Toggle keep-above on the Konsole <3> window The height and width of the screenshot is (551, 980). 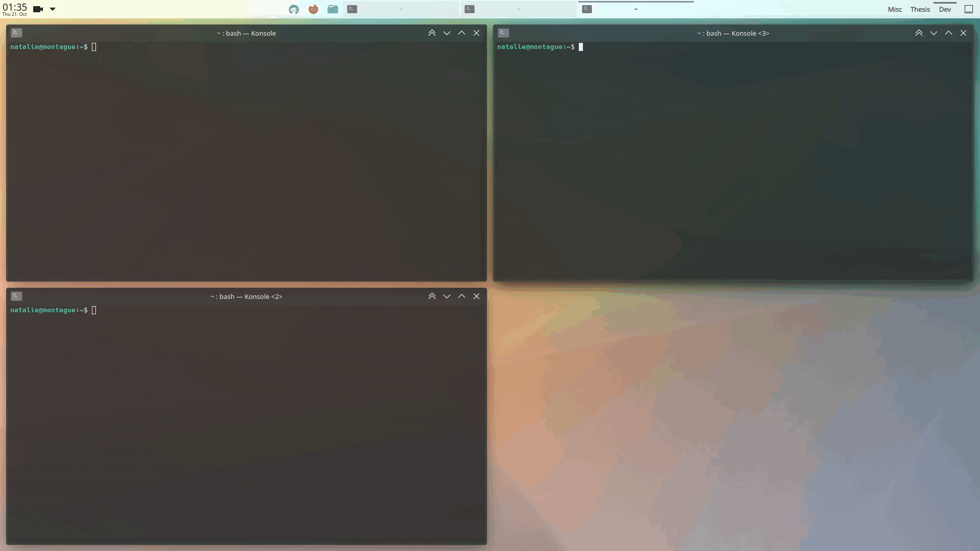pos(919,33)
